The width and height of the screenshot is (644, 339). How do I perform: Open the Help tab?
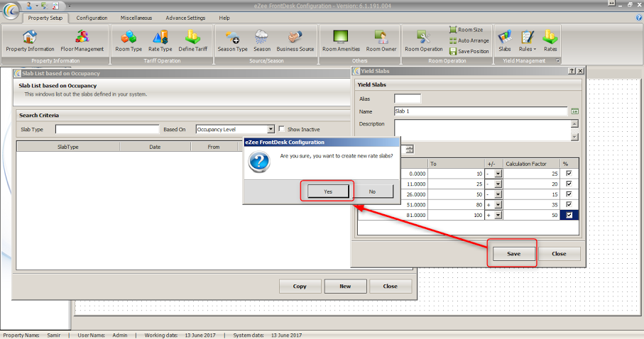click(224, 18)
